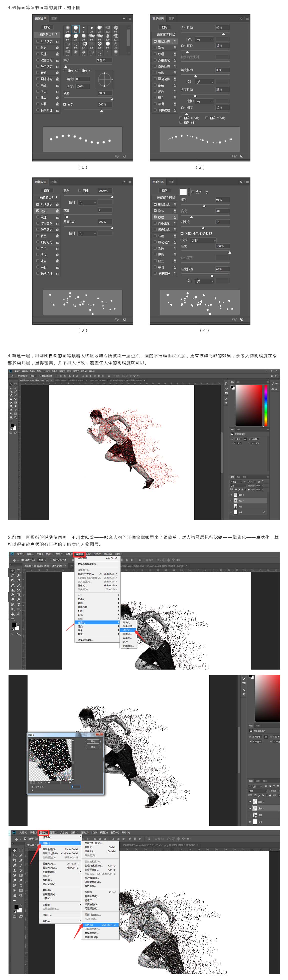
Task: Open the 控制 dropdown under 大小抖动
Action: point(205,39)
